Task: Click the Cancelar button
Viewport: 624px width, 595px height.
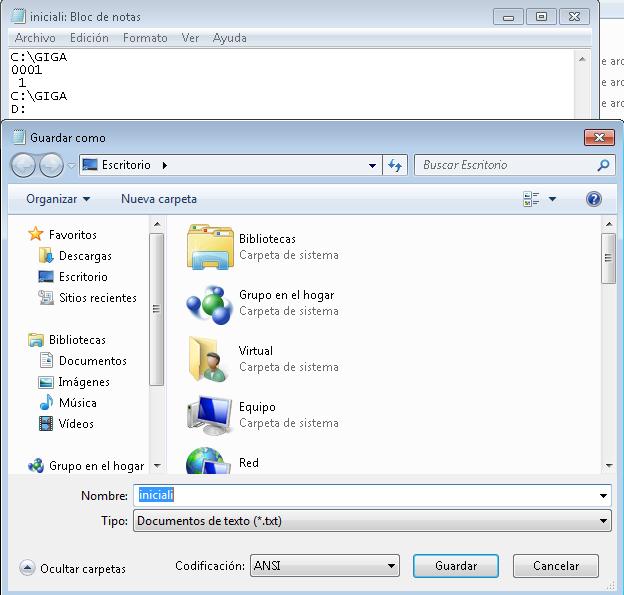Action: pos(556,566)
